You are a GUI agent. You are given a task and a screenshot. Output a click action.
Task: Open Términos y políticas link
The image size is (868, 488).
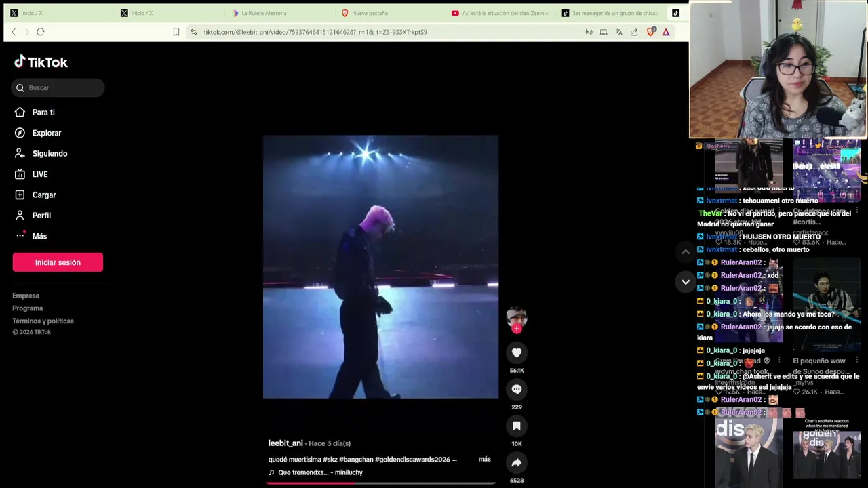click(x=43, y=321)
